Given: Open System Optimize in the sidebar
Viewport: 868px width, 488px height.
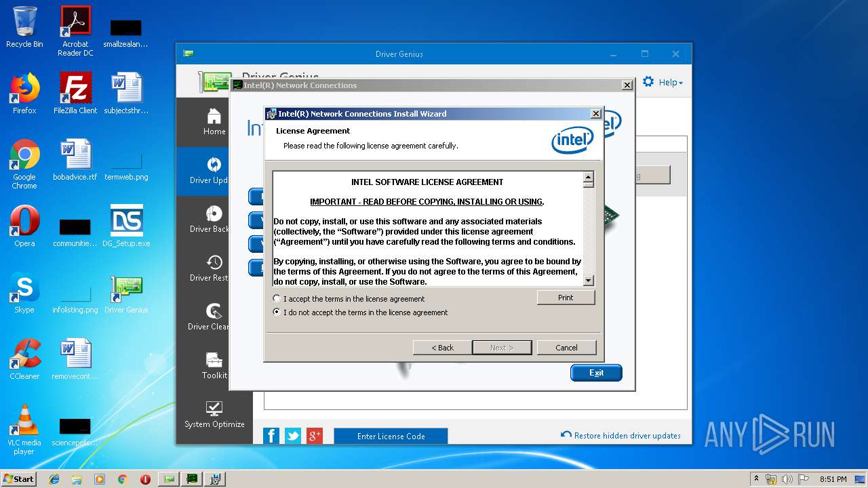Looking at the screenshot, I should pos(214,415).
